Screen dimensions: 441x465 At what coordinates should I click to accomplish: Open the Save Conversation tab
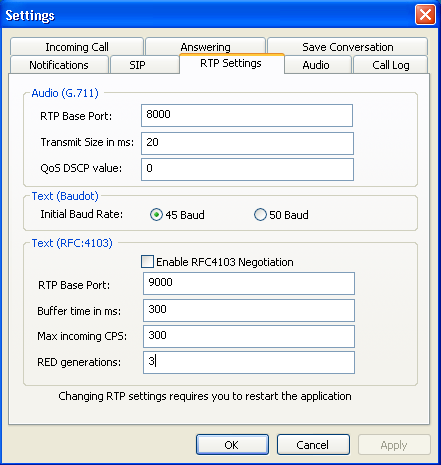coord(348,47)
